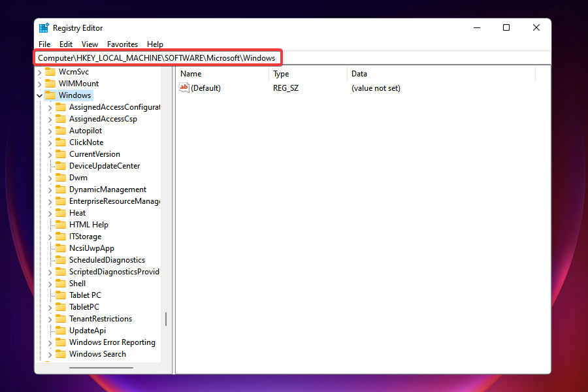
Task: Click the Registry Editor title bar icon
Action: (x=44, y=27)
